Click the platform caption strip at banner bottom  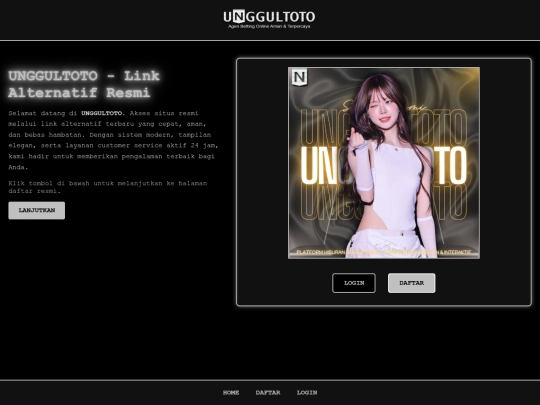pyautogui.click(x=384, y=252)
